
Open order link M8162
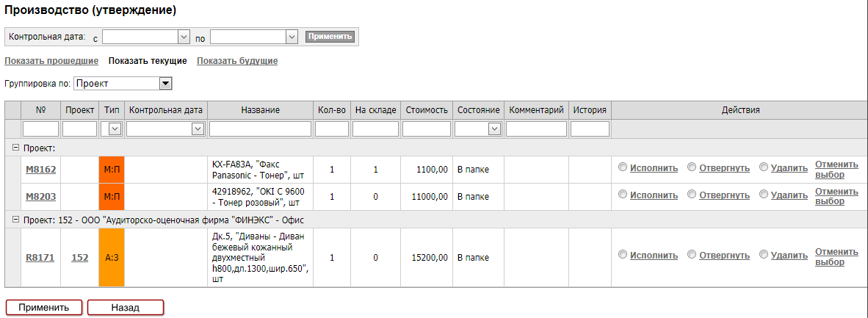coord(40,170)
